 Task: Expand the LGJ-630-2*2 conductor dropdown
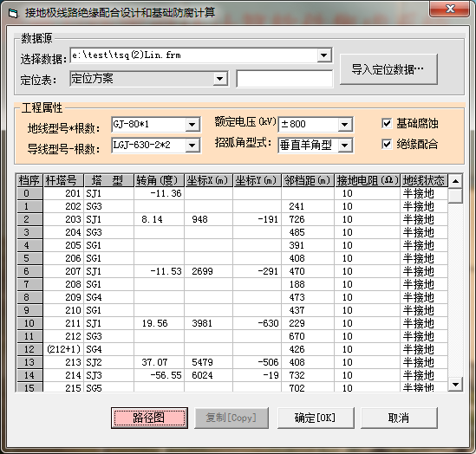192,146
